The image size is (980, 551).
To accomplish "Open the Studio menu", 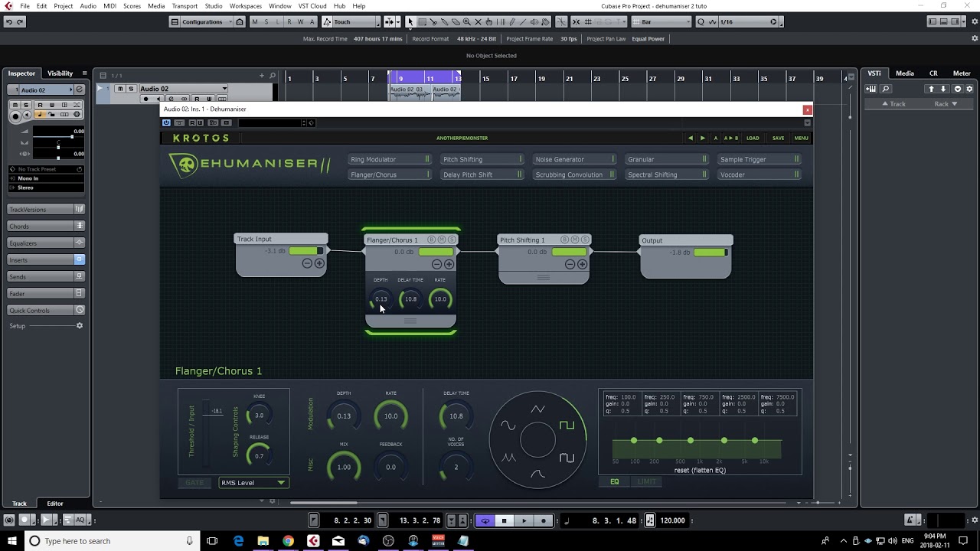I will click(214, 6).
